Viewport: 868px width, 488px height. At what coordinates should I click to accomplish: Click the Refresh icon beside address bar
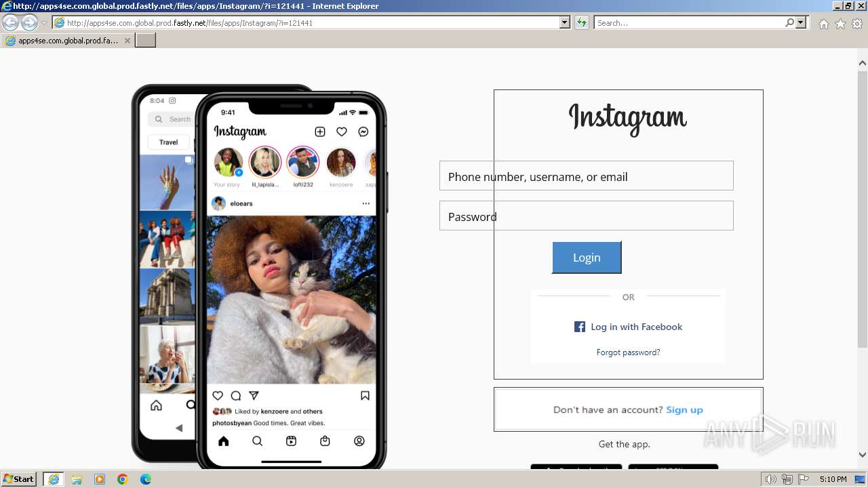tap(581, 23)
